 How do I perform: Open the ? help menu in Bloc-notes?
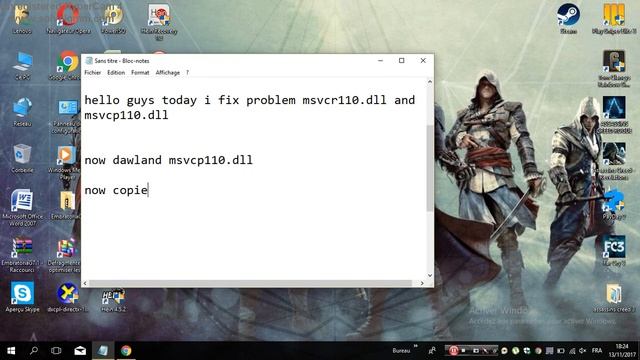(187, 73)
